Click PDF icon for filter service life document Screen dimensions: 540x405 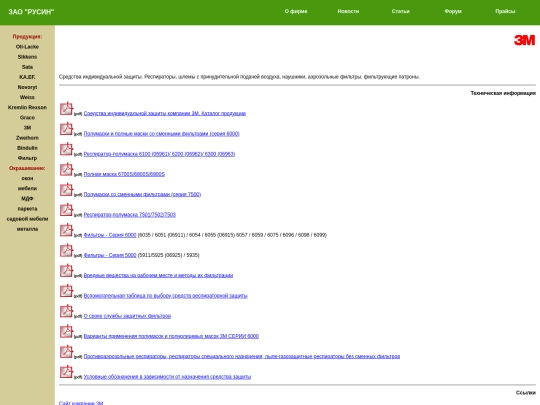tap(66, 311)
